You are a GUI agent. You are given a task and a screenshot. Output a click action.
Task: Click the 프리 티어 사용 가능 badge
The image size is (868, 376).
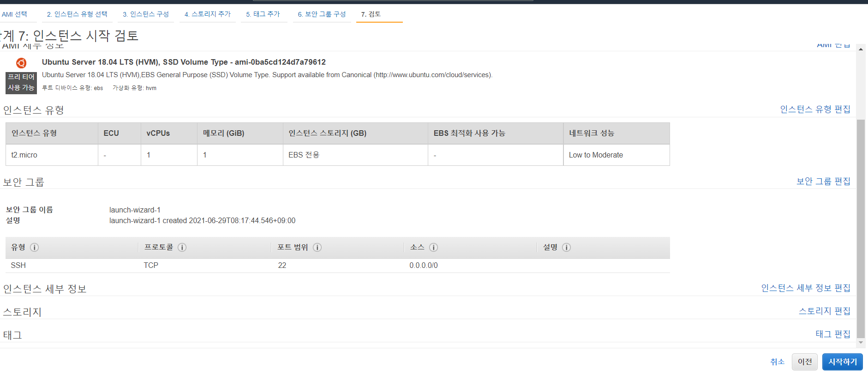[21, 82]
